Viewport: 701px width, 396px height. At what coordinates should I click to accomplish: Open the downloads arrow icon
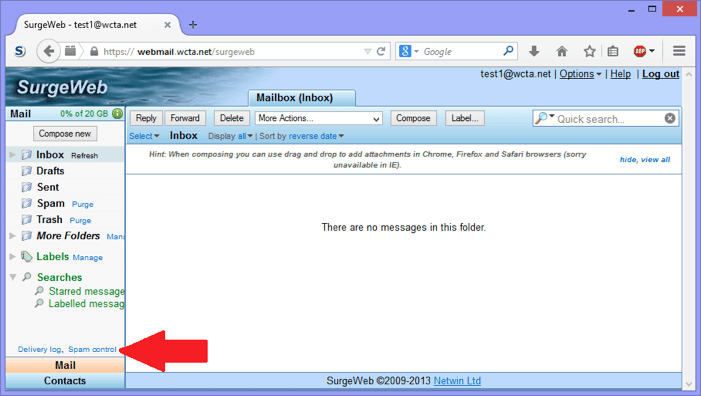pyautogui.click(x=534, y=51)
